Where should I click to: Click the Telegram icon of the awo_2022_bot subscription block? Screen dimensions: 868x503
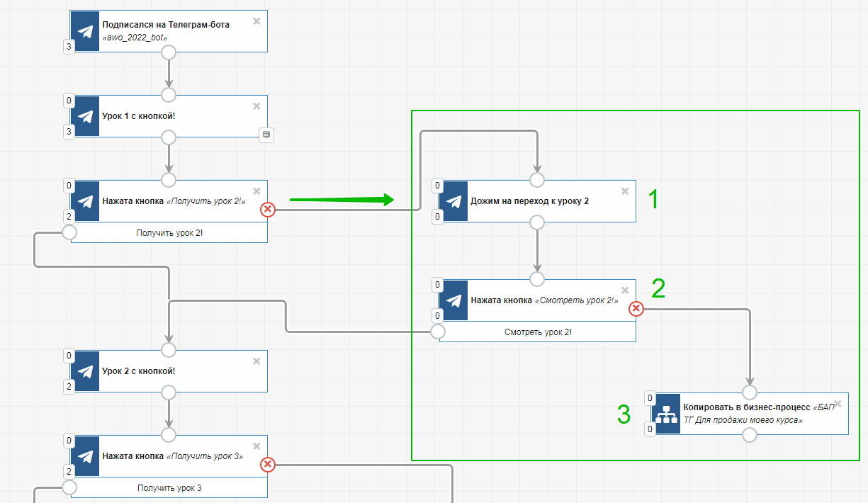(86, 31)
